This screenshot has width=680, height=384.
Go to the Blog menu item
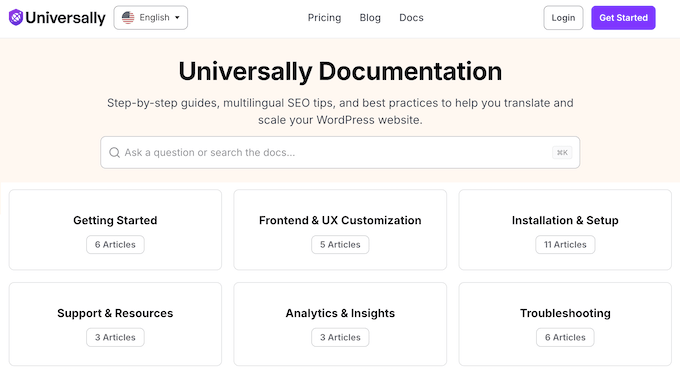pyautogui.click(x=370, y=18)
